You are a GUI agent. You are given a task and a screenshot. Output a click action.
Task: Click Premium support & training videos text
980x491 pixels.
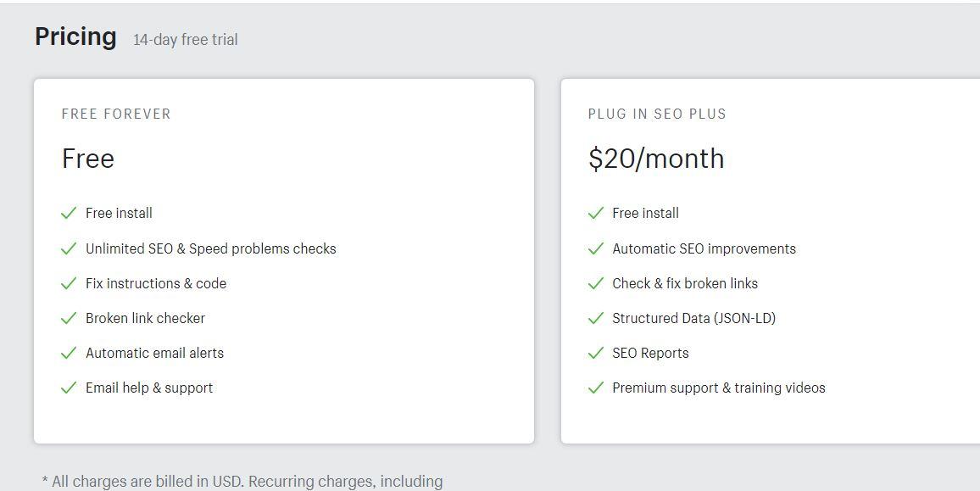(x=719, y=388)
